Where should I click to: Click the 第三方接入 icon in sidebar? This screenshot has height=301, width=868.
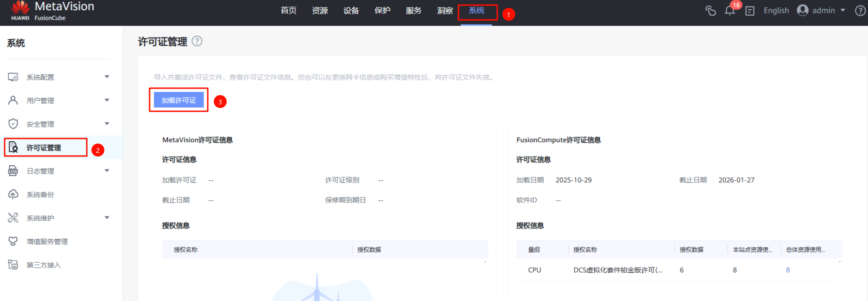tap(13, 265)
